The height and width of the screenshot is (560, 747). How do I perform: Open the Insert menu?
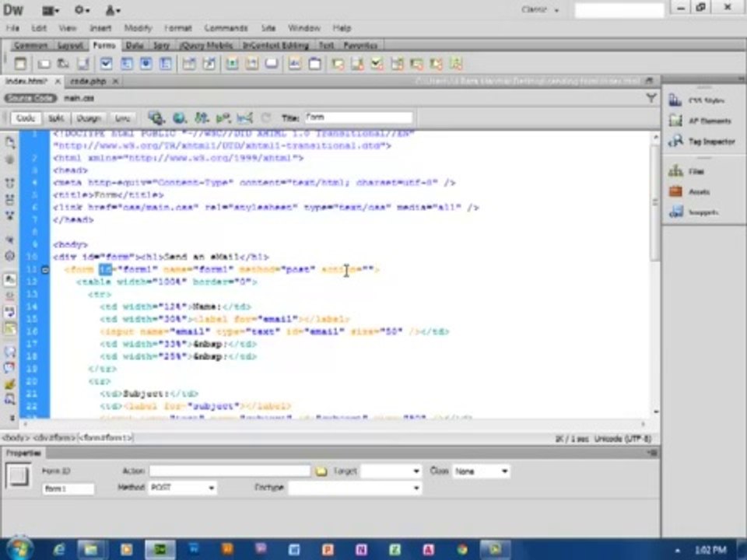(x=100, y=28)
